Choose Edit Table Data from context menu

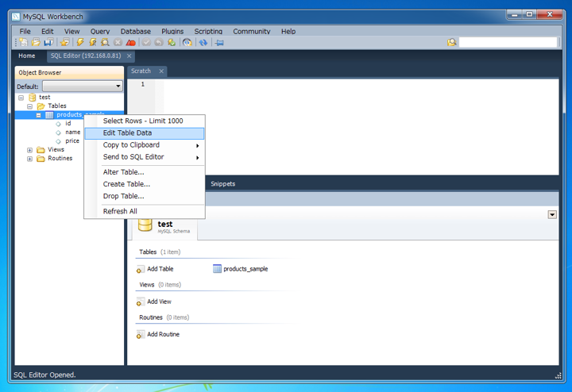(x=145, y=133)
